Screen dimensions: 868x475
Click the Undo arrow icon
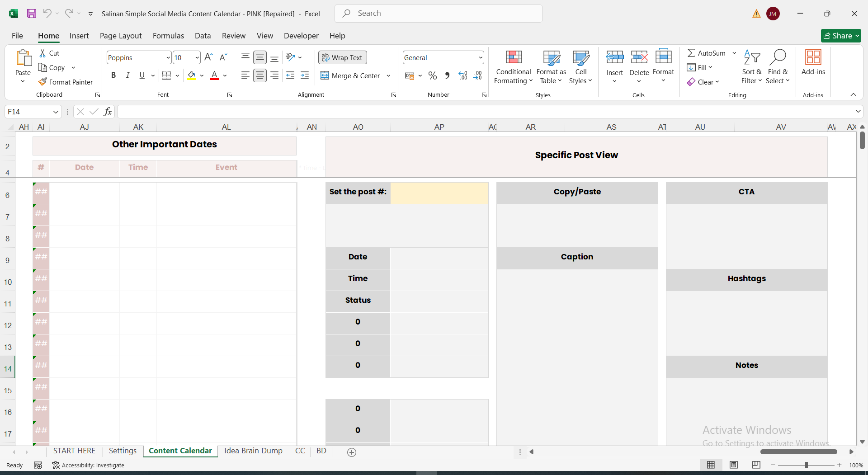click(x=47, y=14)
